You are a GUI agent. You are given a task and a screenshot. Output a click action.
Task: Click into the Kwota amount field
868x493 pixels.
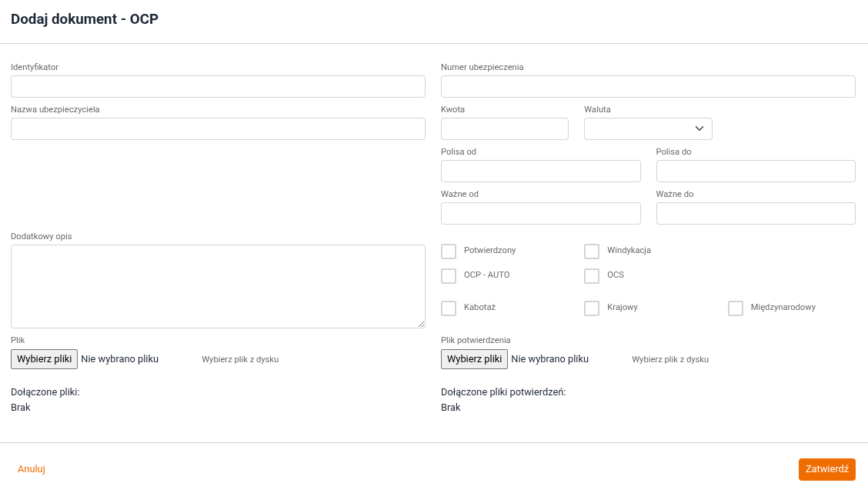[x=504, y=128]
